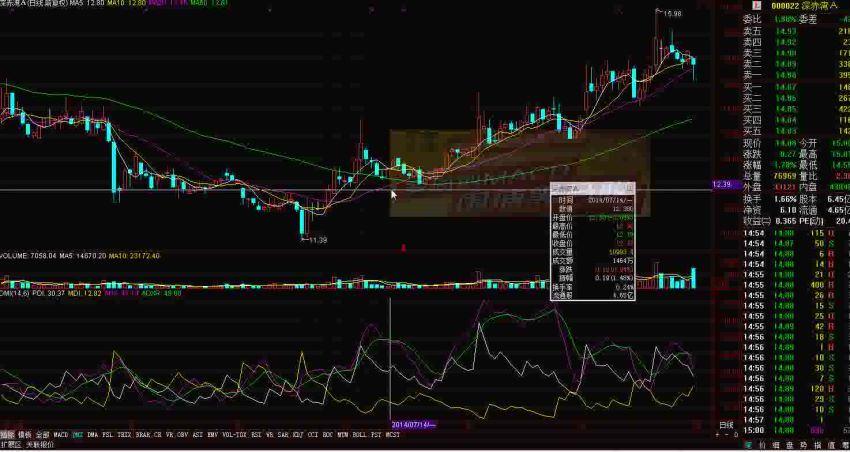
Task: Select the 全部 indicator tab
Action: tap(43, 435)
